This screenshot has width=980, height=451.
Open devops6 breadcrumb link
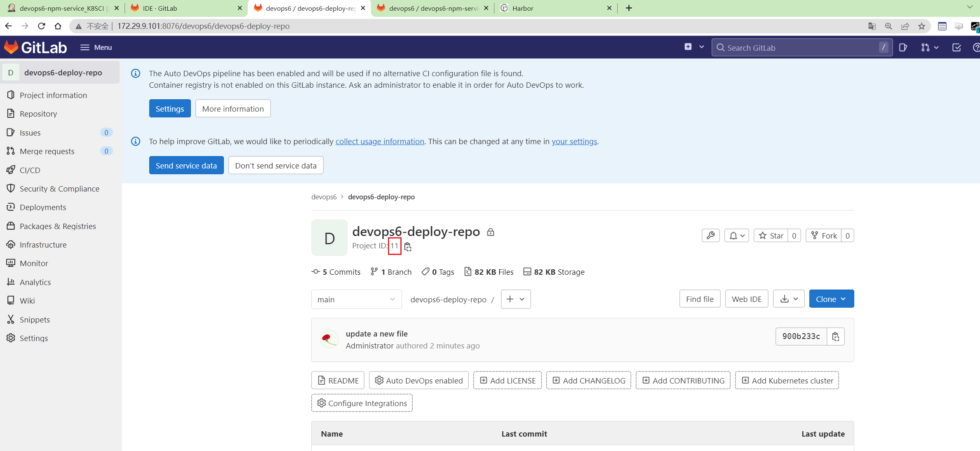(x=324, y=197)
